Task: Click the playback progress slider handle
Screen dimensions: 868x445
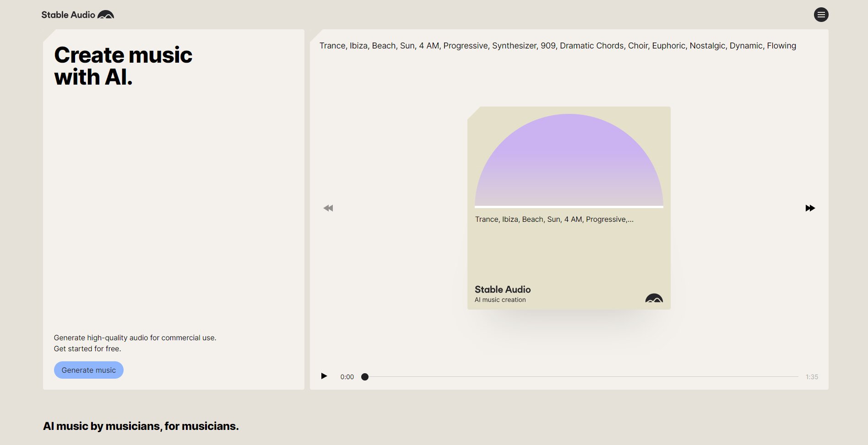Action: [365, 377]
